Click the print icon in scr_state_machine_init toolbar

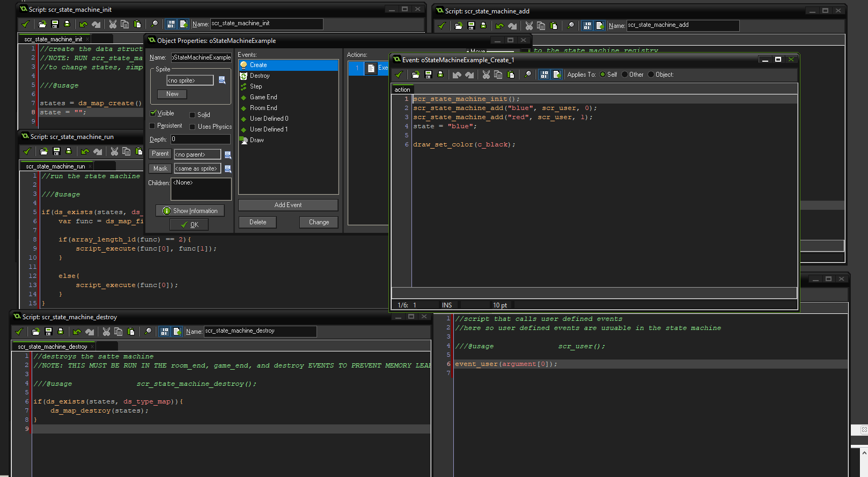point(67,24)
